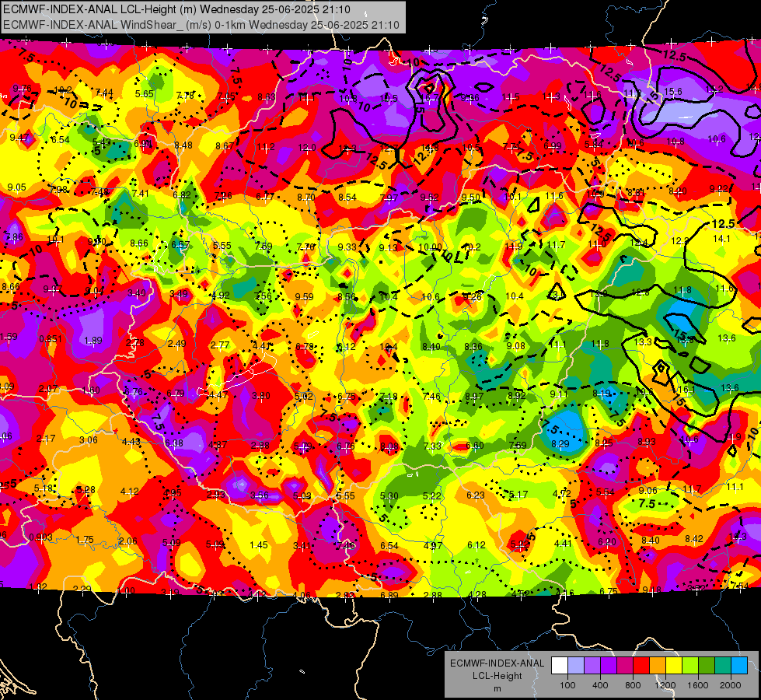Click the legend scale label '2000'
Viewport: 761px width, 700px height.
[731, 685]
